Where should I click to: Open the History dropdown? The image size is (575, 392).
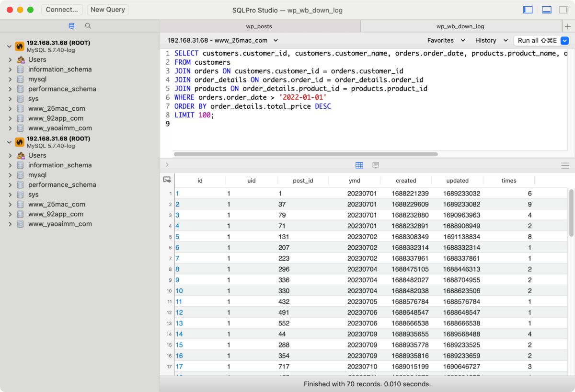point(492,41)
